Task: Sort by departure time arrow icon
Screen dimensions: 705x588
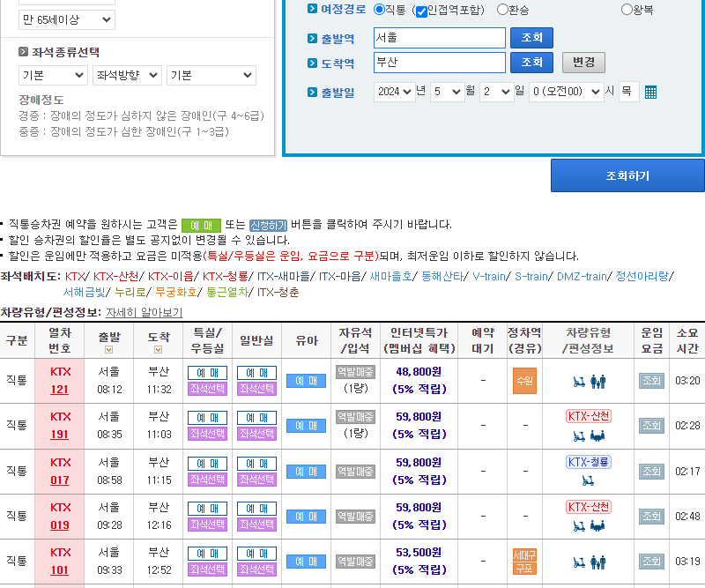Action: (x=108, y=350)
